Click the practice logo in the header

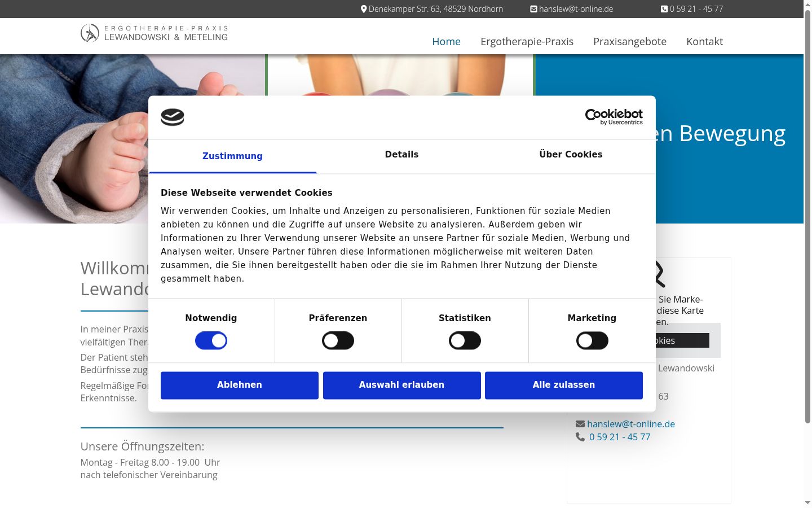pos(154,33)
